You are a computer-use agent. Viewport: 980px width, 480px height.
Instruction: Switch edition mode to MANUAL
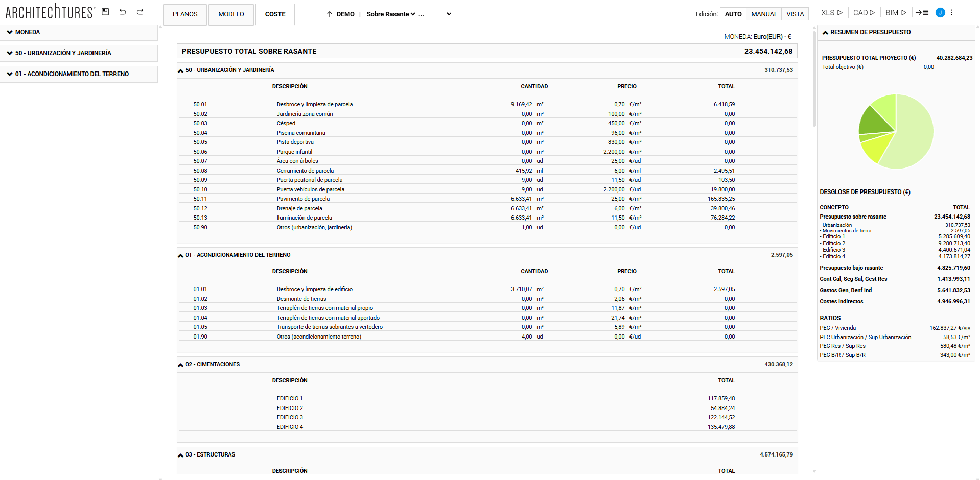[x=764, y=14]
